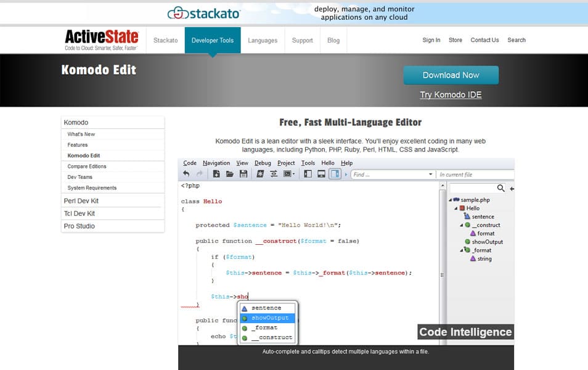
Task: Click the highlighted showOutput autocomplete suggestion
Action: 267,317
